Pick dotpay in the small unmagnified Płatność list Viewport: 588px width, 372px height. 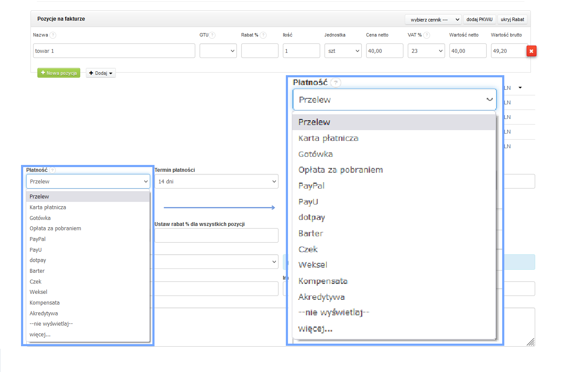tap(88, 260)
